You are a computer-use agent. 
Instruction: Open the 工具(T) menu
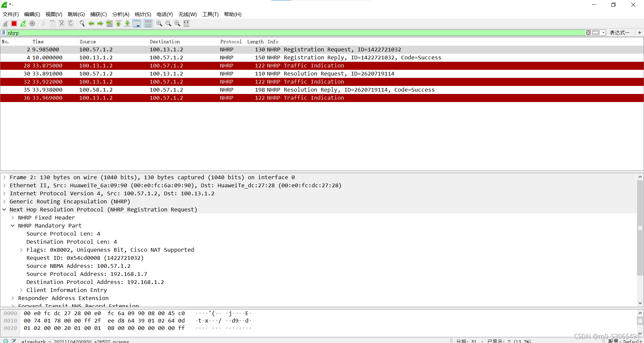click(x=210, y=14)
